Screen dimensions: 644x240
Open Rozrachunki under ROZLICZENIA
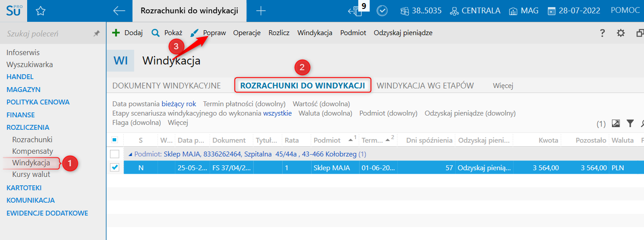point(32,140)
